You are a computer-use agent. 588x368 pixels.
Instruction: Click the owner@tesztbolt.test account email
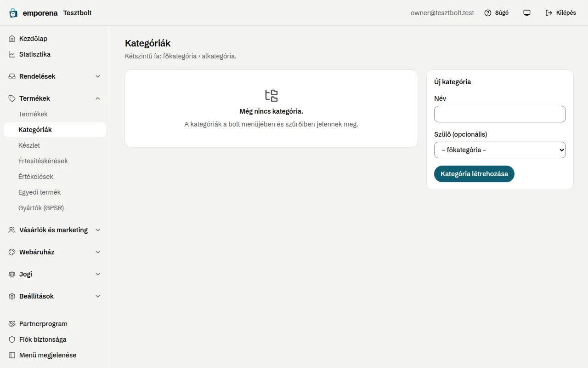coord(442,13)
